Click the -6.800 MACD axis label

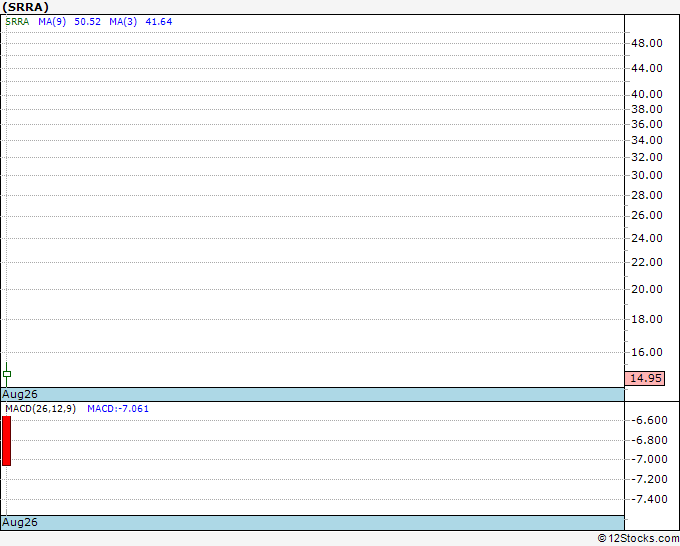click(x=649, y=440)
